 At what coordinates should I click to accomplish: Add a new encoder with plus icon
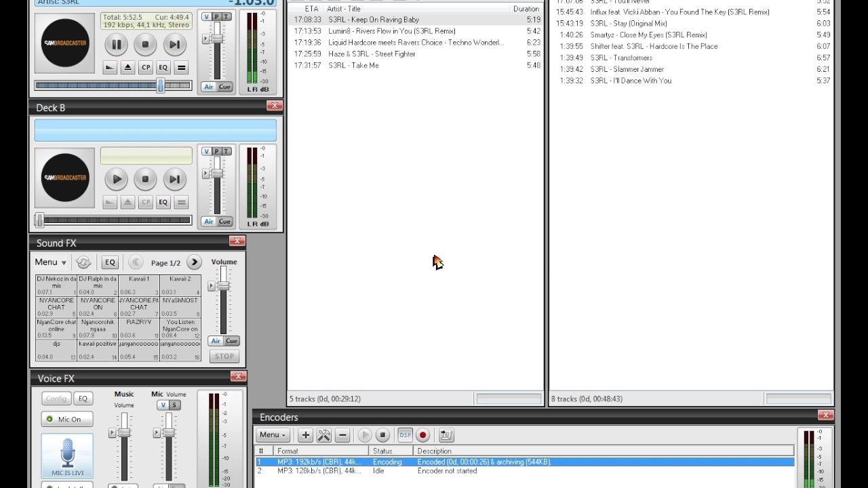pos(305,435)
